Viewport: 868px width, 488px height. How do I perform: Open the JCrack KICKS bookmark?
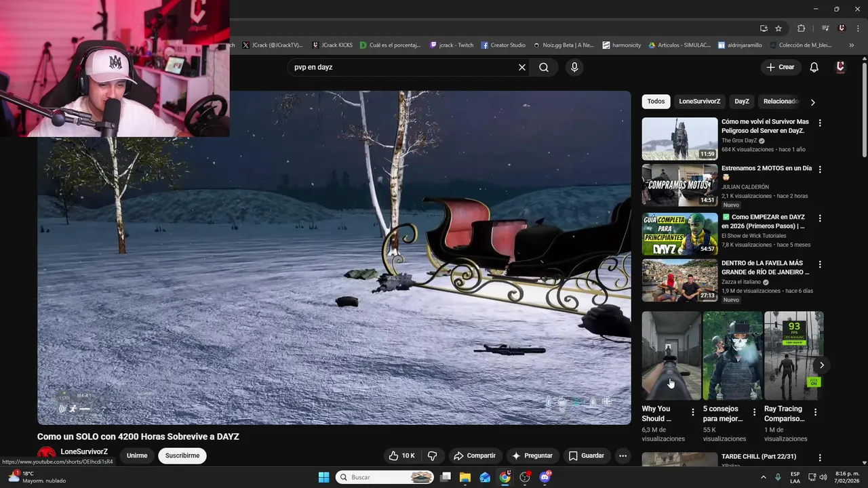(x=332, y=45)
